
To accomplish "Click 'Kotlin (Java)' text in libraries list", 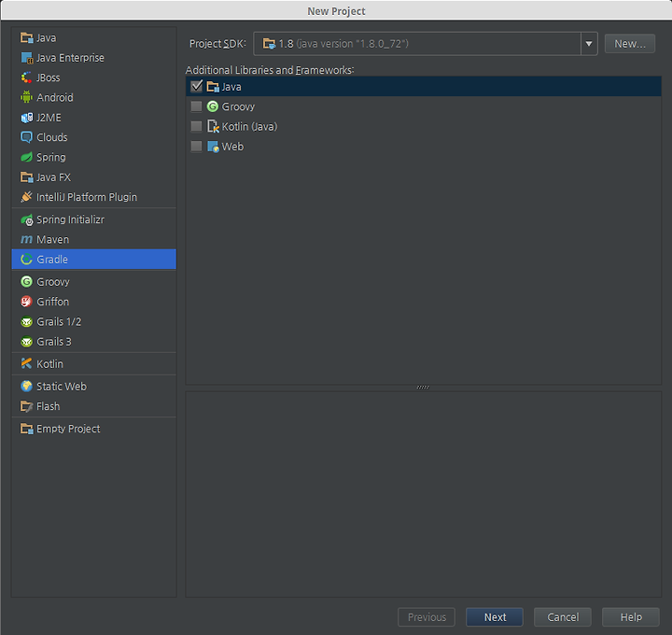I will tap(249, 126).
